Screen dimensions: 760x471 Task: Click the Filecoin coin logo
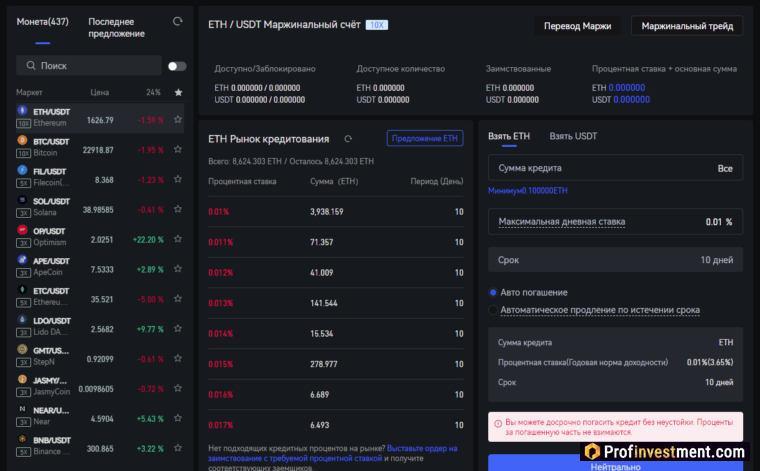point(22,170)
